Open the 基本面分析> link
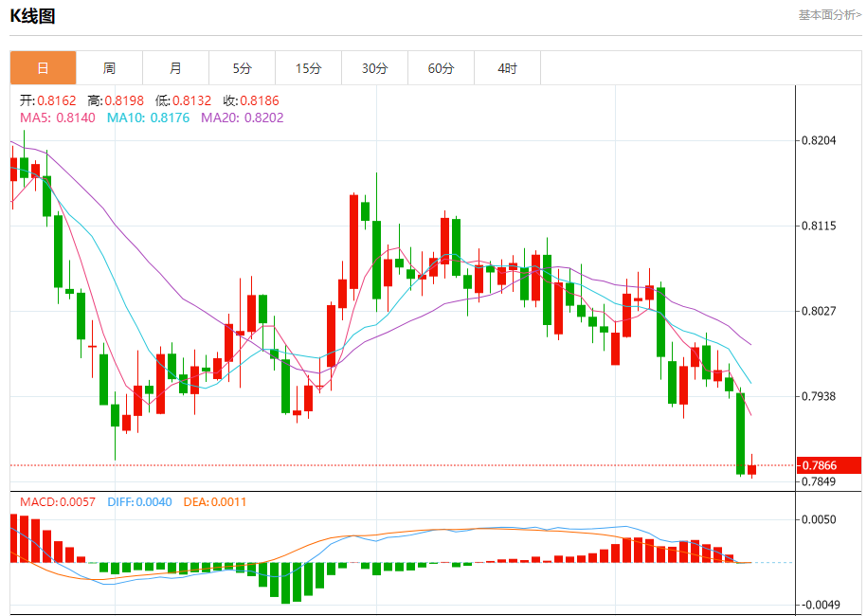867x616 pixels. 829,15
